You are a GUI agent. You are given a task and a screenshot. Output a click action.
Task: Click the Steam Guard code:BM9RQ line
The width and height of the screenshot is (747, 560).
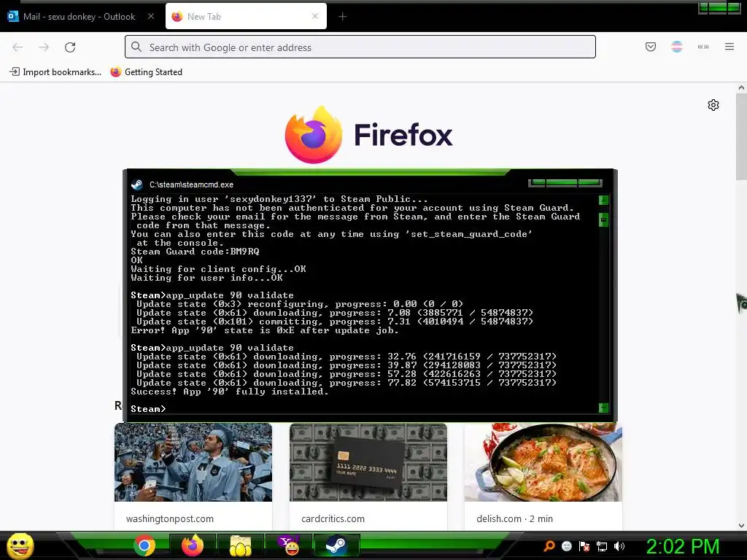[x=195, y=252]
